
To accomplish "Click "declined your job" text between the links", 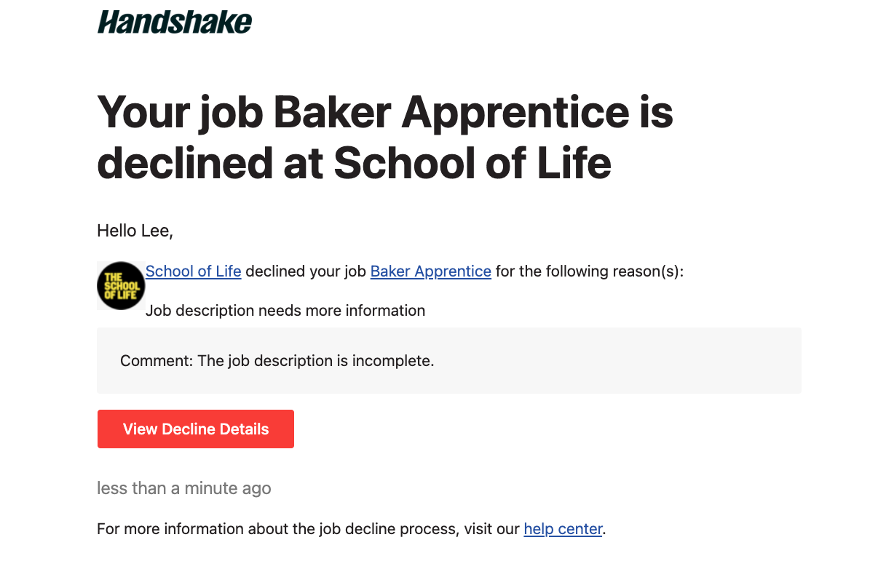I will click(305, 271).
